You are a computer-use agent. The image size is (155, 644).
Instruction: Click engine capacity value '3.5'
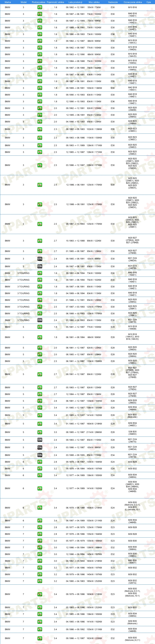point(55,432)
